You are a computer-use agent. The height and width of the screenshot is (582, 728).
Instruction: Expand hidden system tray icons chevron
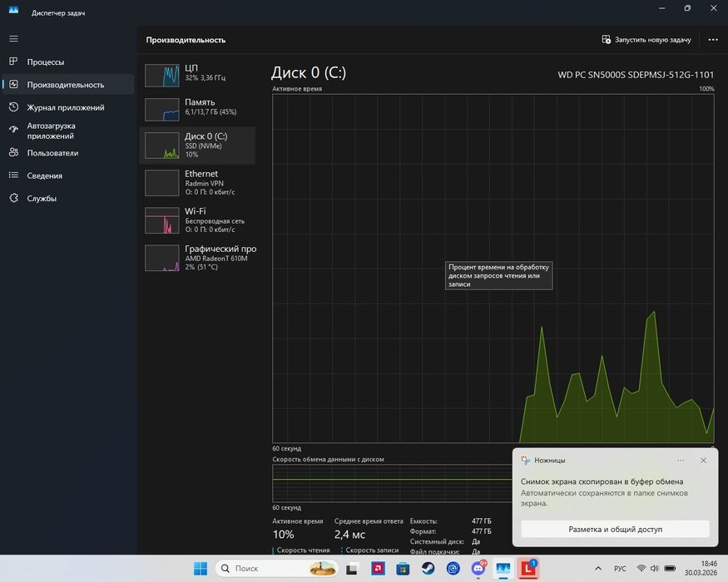(598, 568)
